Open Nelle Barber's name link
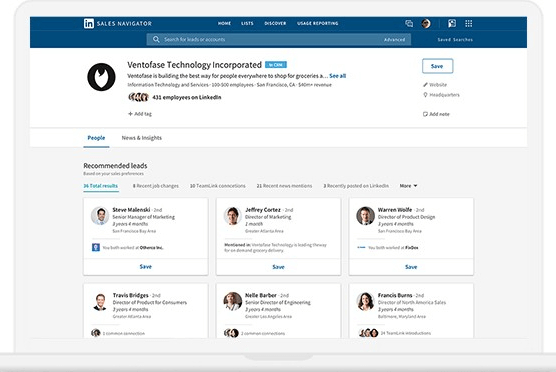Screen dimensions: 556x372 (x=261, y=295)
